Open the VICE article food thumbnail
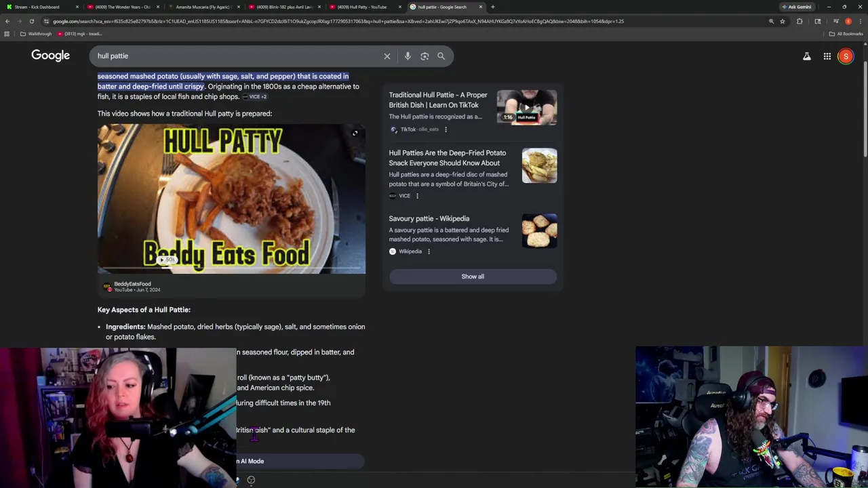 540,165
